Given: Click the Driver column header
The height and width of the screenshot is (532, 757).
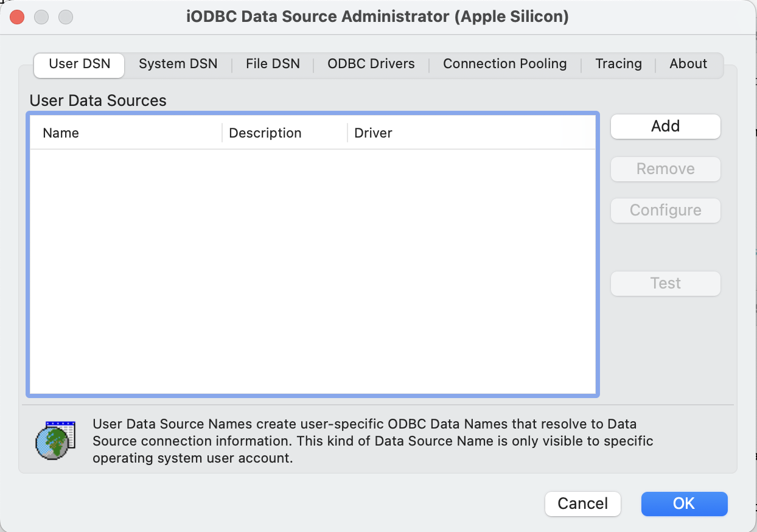Looking at the screenshot, I should click(373, 133).
